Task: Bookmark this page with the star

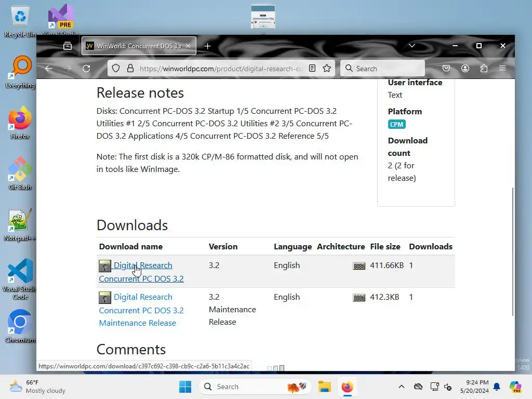Action: click(x=327, y=69)
